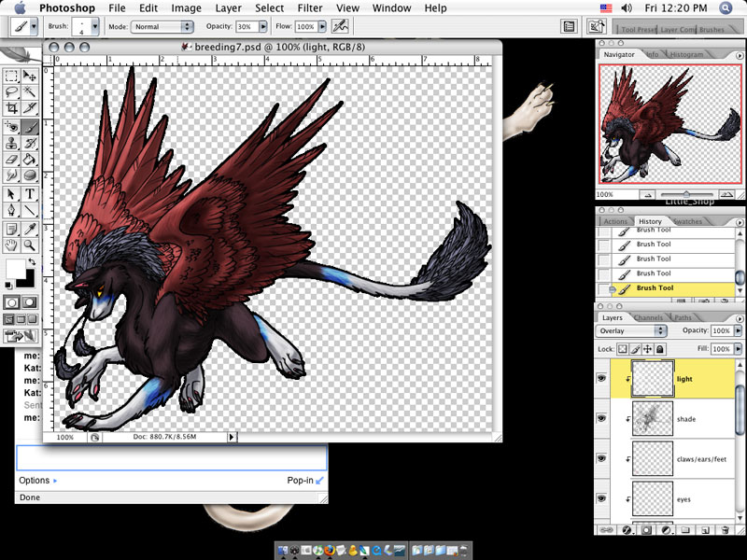
Task: Open the layer blend mode Overlay dropdown
Action: pyautogui.click(x=631, y=330)
